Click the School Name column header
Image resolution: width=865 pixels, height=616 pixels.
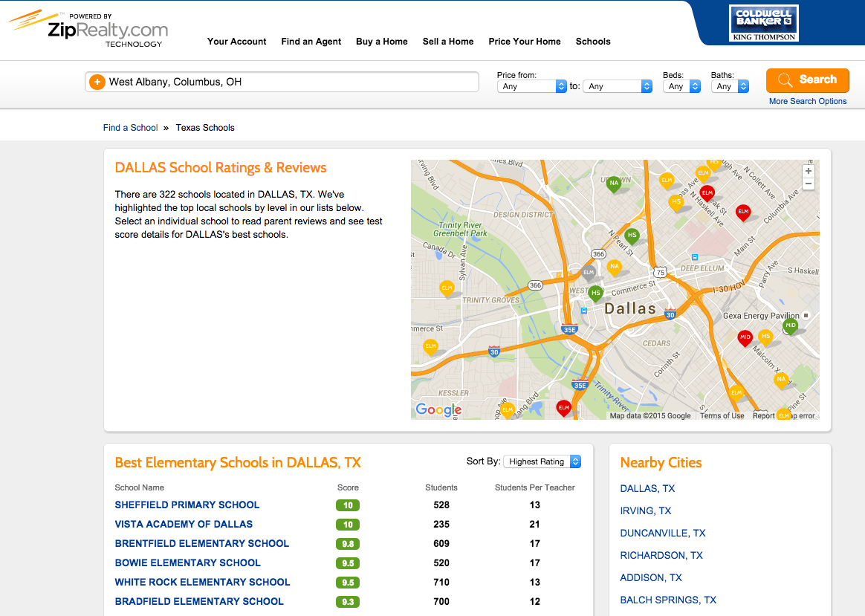pos(140,488)
